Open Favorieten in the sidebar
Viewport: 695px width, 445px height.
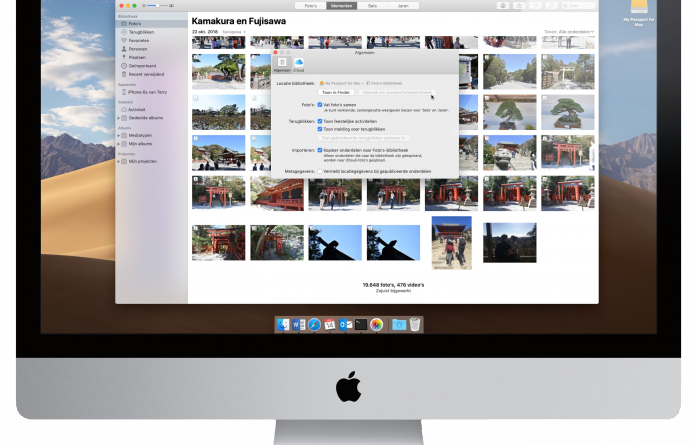click(x=139, y=41)
